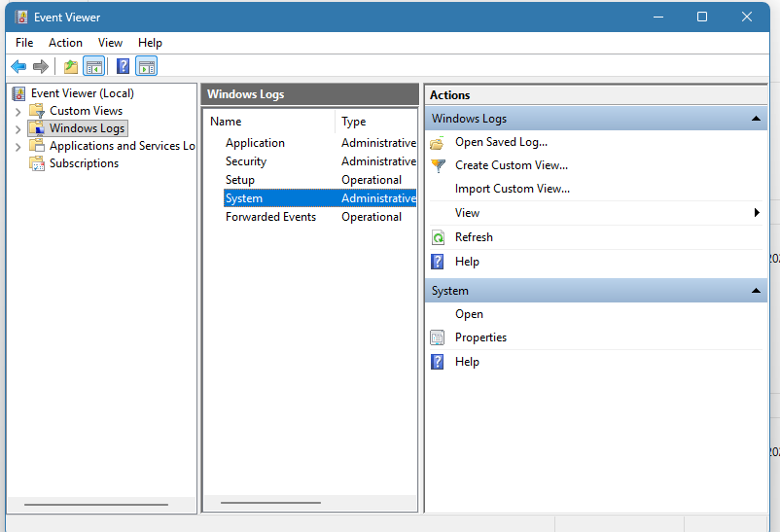The image size is (780, 532).
Task: Click Open Saved Log... action
Action: [501, 142]
